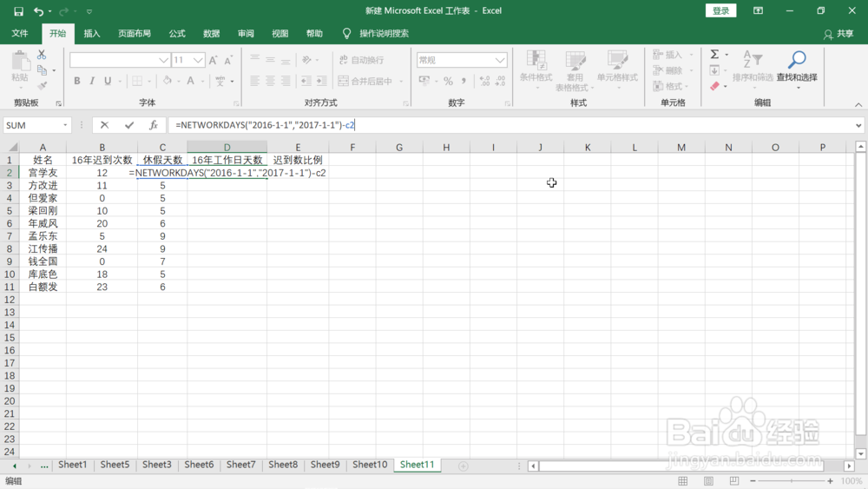Toggle center horizontal alignment
This screenshot has height=489, width=868.
click(270, 81)
